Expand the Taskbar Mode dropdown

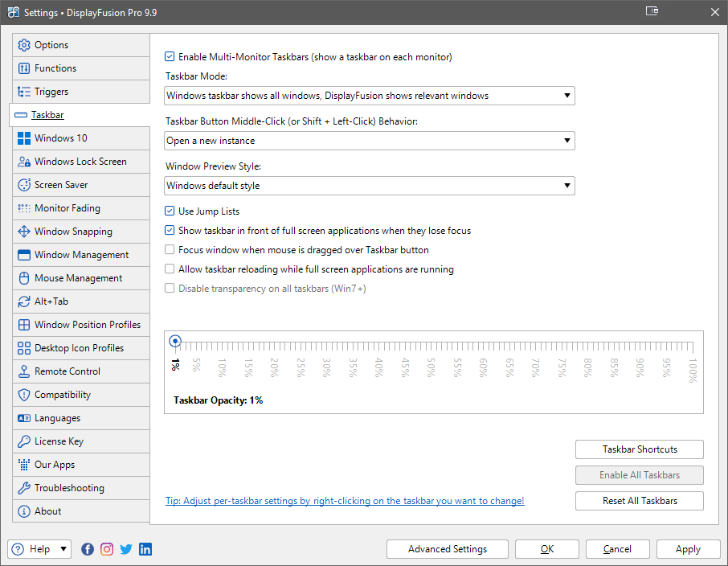pos(370,96)
